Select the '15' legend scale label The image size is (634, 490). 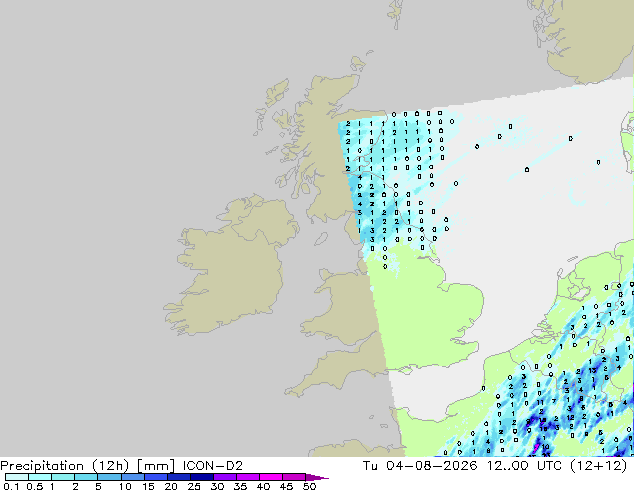tap(148, 486)
